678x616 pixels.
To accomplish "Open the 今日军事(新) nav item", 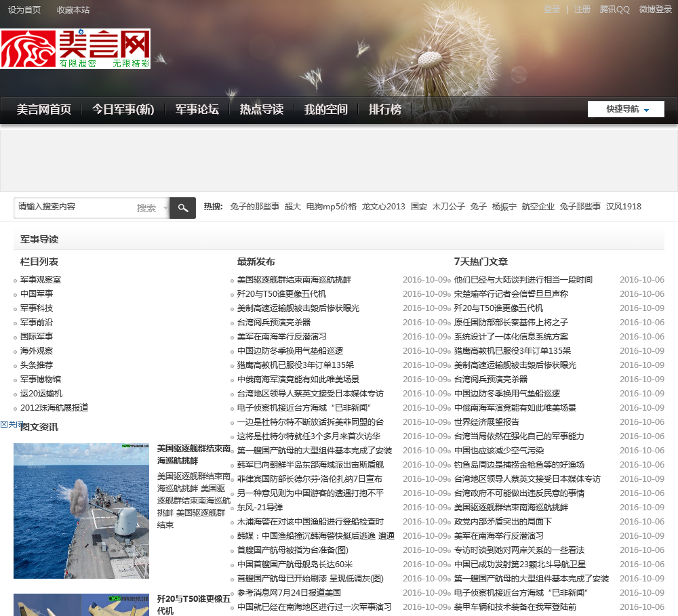I will click(x=123, y=109).
